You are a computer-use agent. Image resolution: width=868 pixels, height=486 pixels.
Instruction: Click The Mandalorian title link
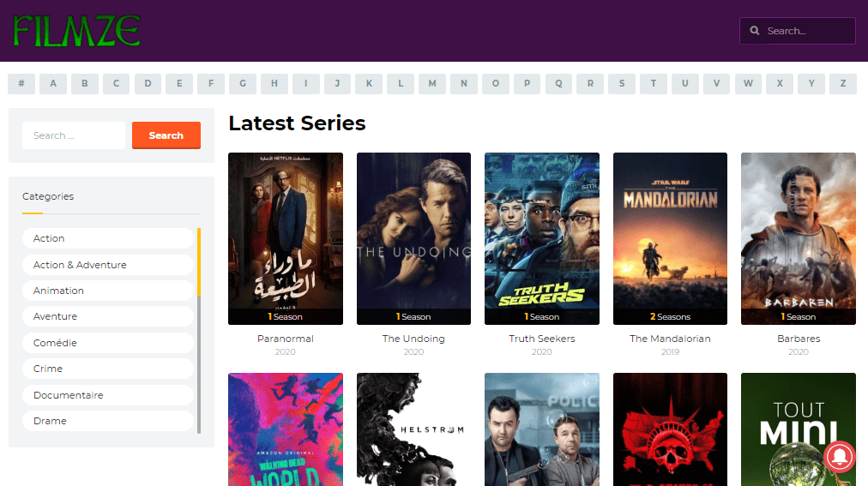click(x=670, y=339)
